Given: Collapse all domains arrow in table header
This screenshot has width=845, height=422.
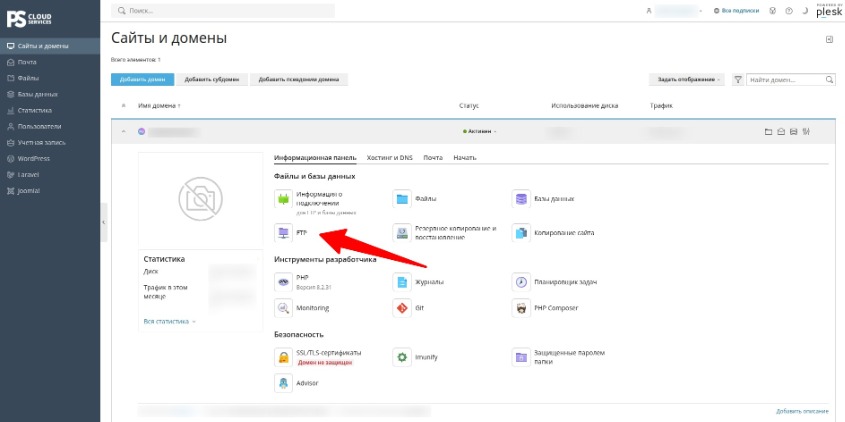Looking at the screenshot, I should click(123, 106).
